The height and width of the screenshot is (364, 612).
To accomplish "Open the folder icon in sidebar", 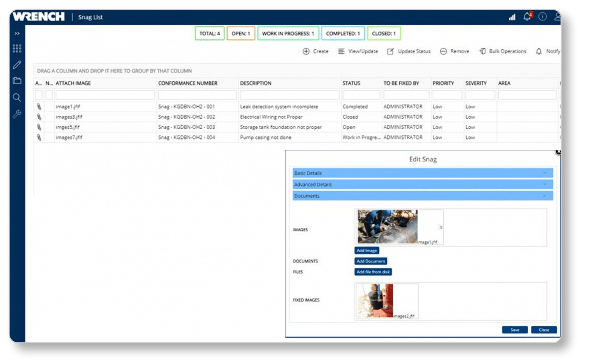I will click(x=17, y=81).
